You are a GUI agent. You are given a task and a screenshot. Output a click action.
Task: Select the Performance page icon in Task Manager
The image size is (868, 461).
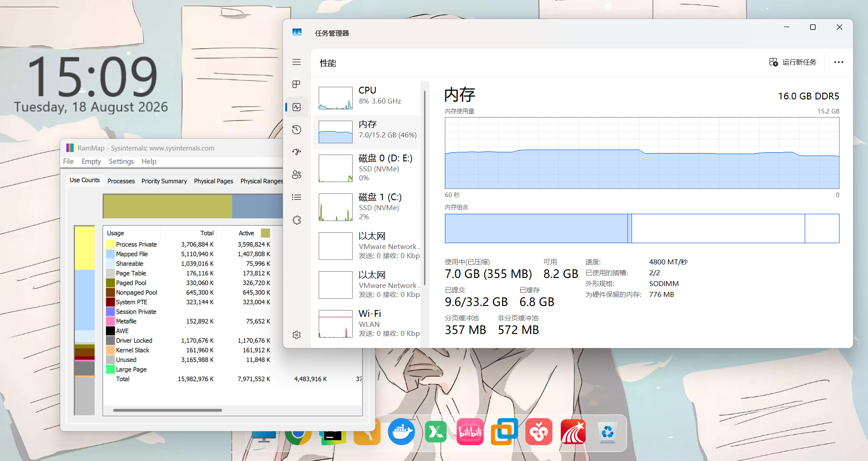click(297, 107)
